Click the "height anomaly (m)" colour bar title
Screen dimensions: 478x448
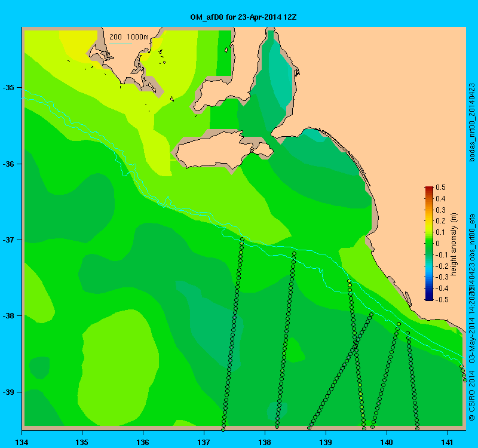click(454, 244)
